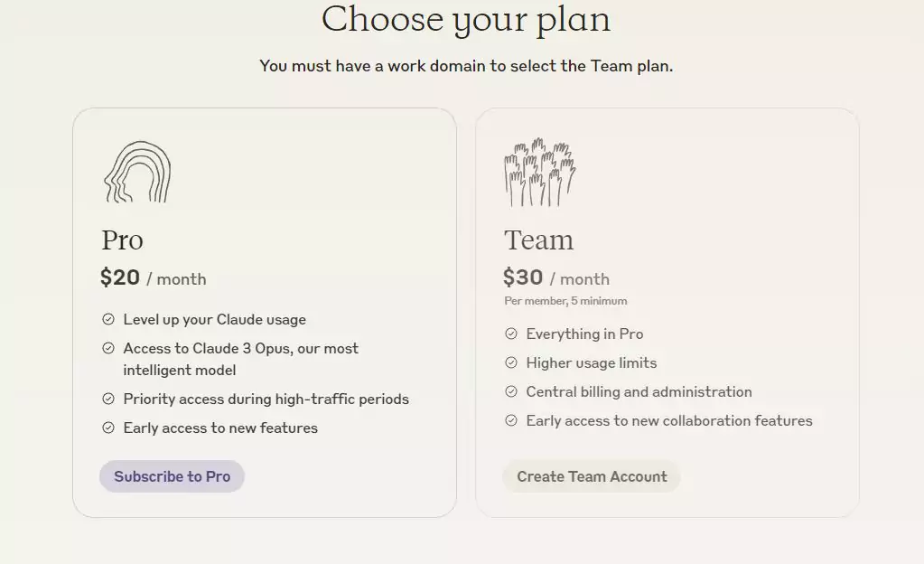Subscribe to the Pro plan
The image size is (924, 564).
[x=173, y=476]
